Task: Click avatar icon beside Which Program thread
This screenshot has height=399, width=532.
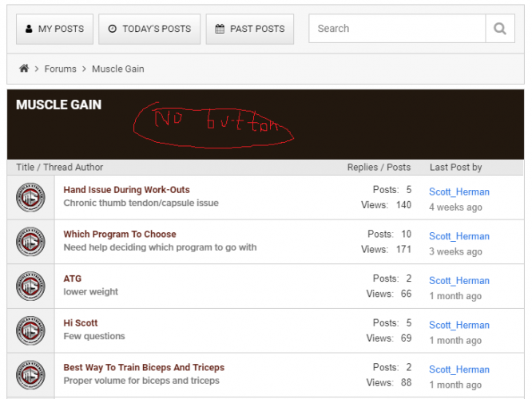Action: point(31,242)
